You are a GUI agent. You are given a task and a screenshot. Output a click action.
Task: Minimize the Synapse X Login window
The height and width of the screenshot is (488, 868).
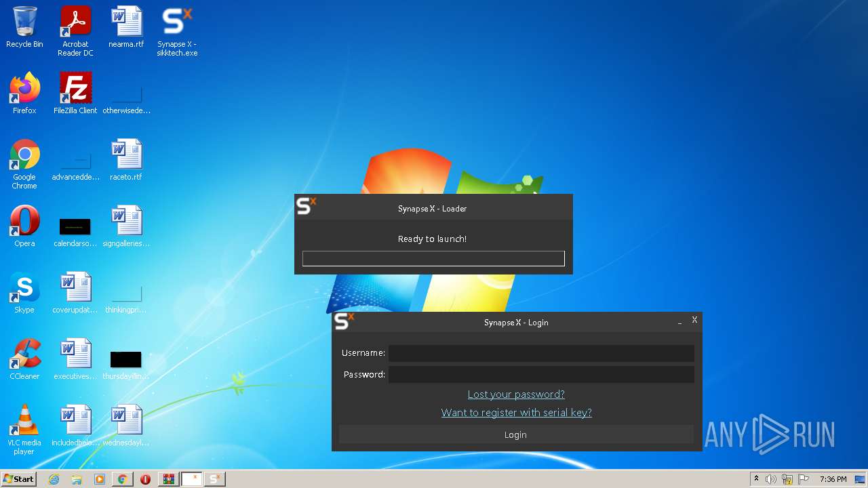pos(680,321)
